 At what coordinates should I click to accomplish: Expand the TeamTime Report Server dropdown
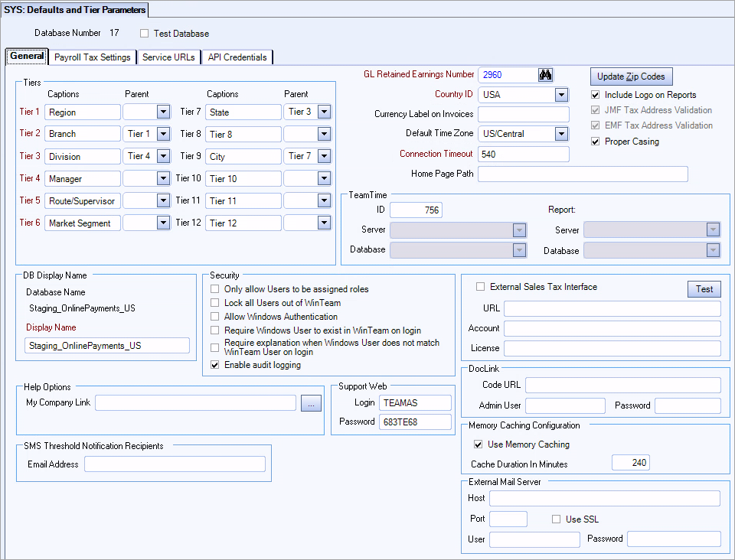point(714,230)
